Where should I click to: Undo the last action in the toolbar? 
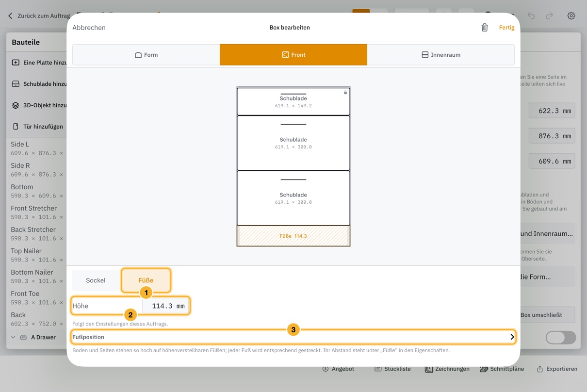(531, 16)
